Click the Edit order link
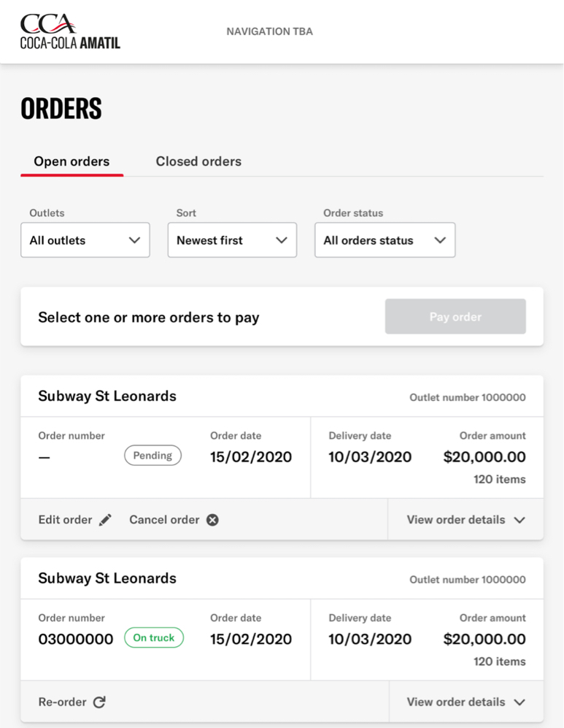The width and height of the screenshot is (564, 728). (x=65, y=520)
